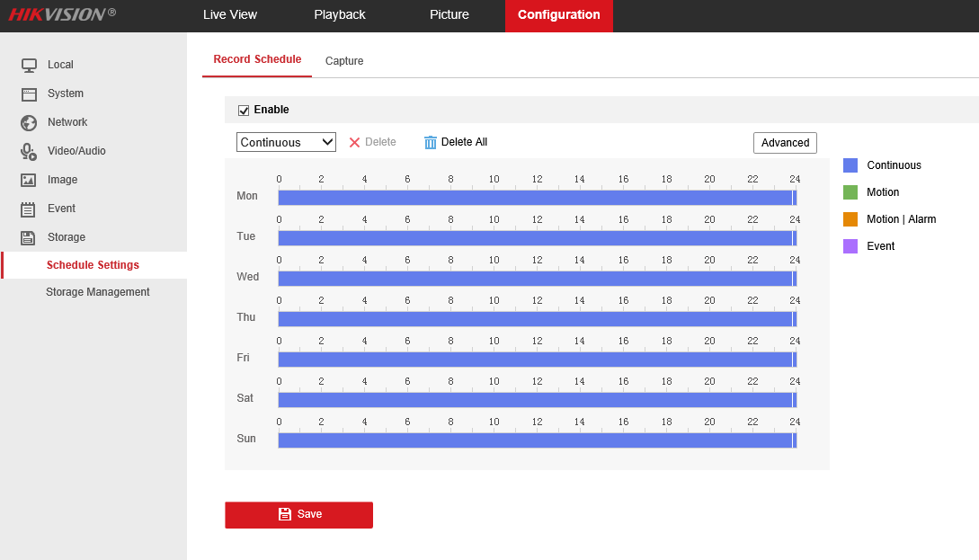Click the Local monitor icon in sidebar
979x560 pixels.
click(29, 65)
